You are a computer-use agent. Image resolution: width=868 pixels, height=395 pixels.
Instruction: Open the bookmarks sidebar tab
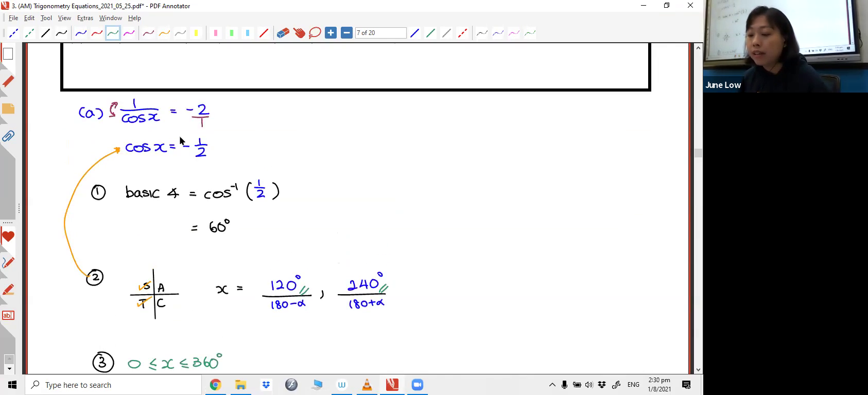click(8, 109)
